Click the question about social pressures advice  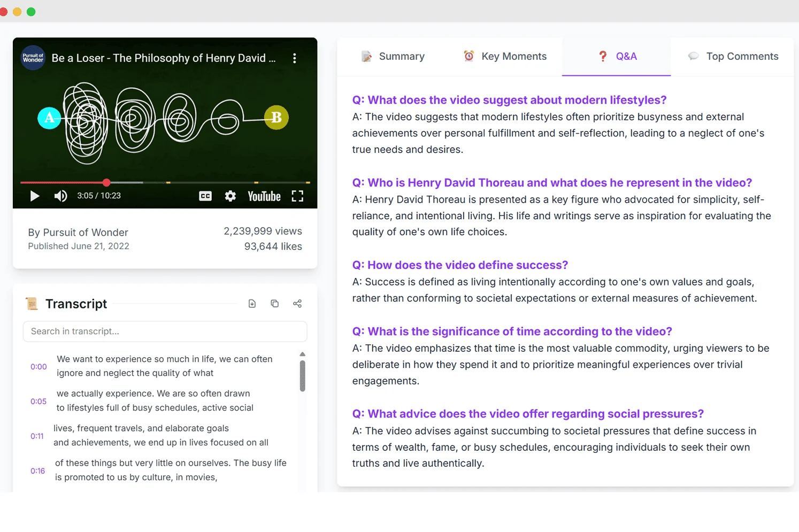click(x=528, y=414)
